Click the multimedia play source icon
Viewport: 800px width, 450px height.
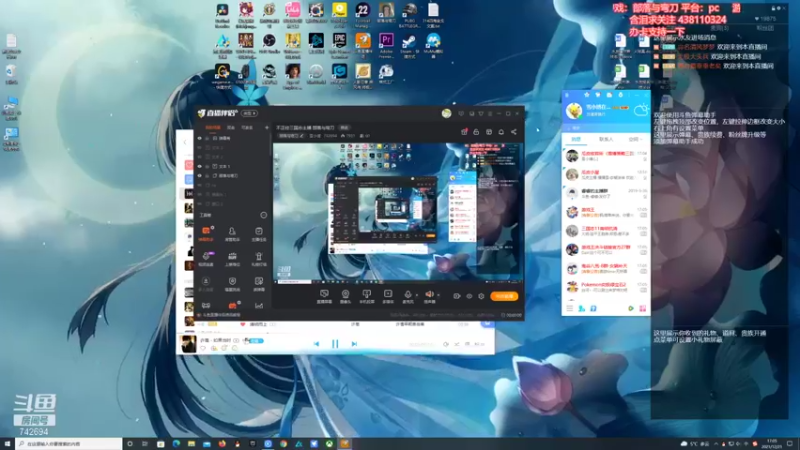click(x=388, y=294)
